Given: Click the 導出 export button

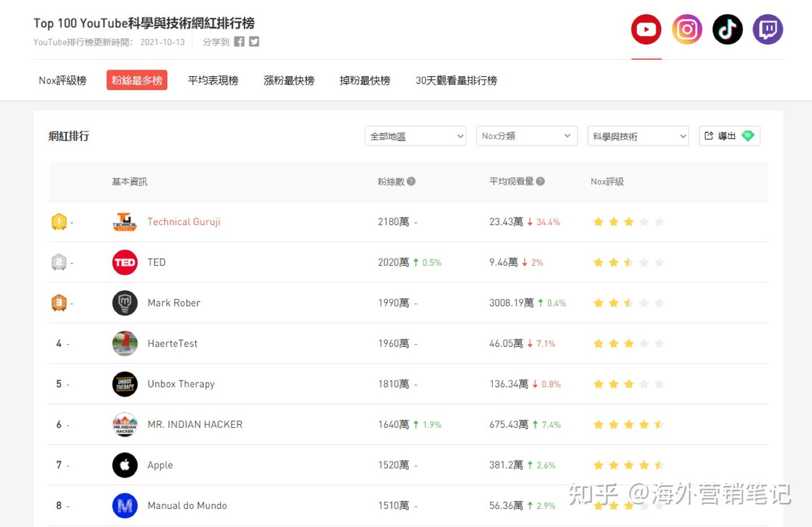Looking at the screenshot, I should [730, 136].
